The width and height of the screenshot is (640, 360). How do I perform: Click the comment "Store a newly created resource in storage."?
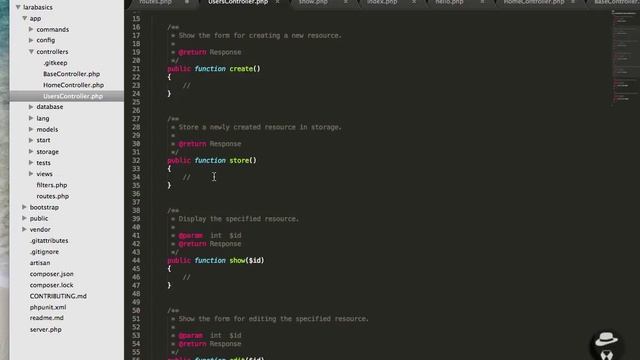pyautogui.click(x=260, y=127)
